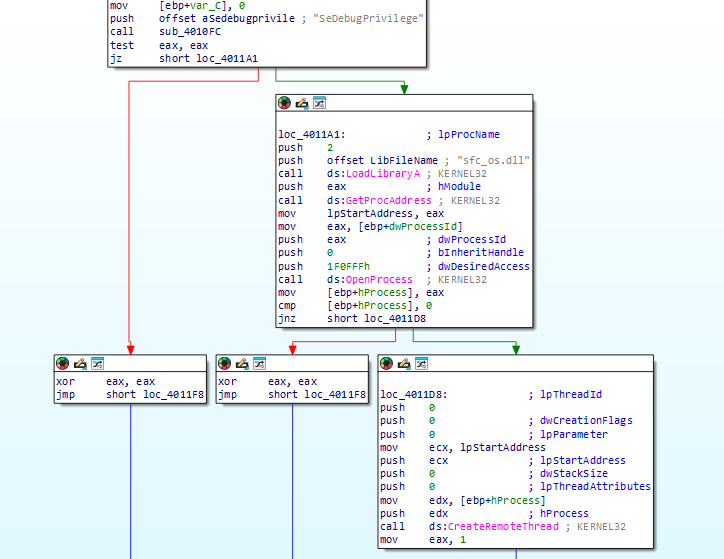Click dwProcessId in the mov eax line
Image resolution: width=724 pixels, height=559 pixels.
coord(423,226)
